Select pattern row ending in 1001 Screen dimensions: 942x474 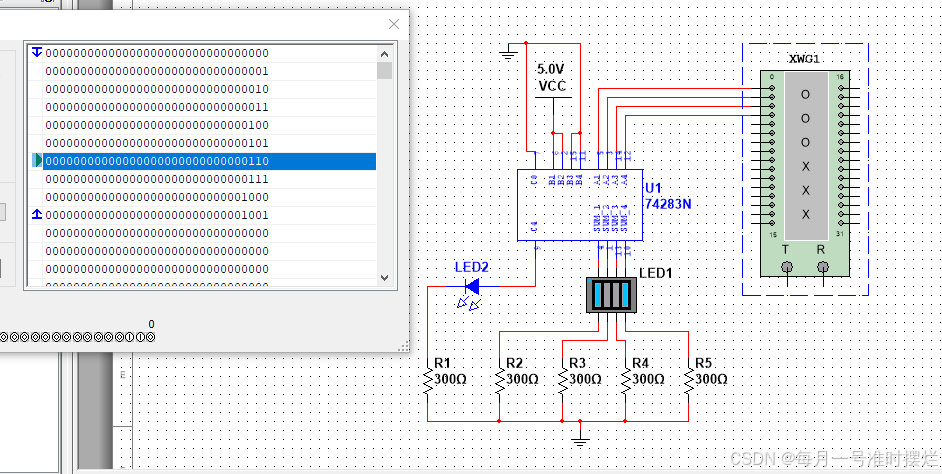pos(210,215)
